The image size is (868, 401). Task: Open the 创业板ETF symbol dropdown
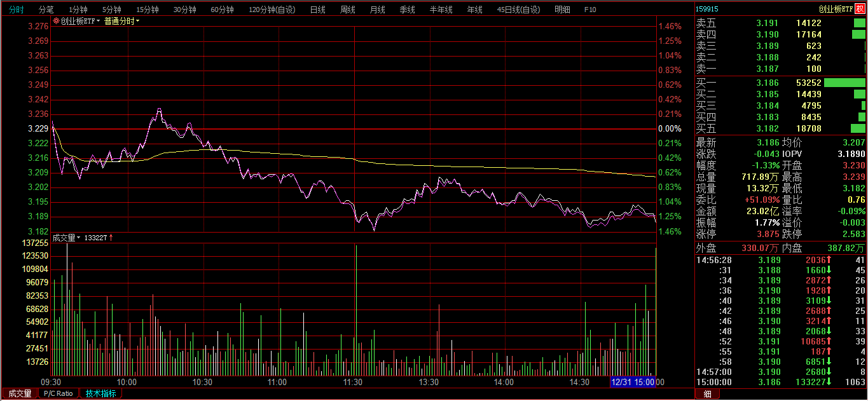(81, 21)
